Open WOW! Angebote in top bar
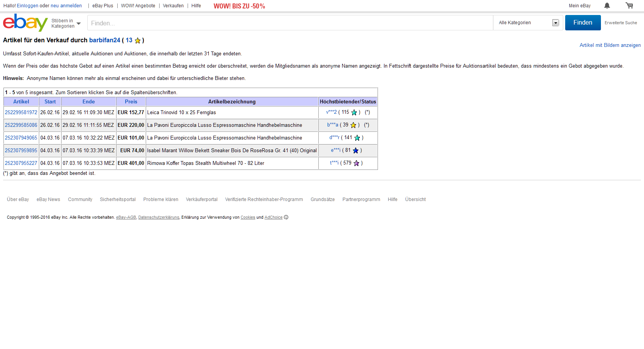Screen dimensions: 644x349 [x=138, y=6]
